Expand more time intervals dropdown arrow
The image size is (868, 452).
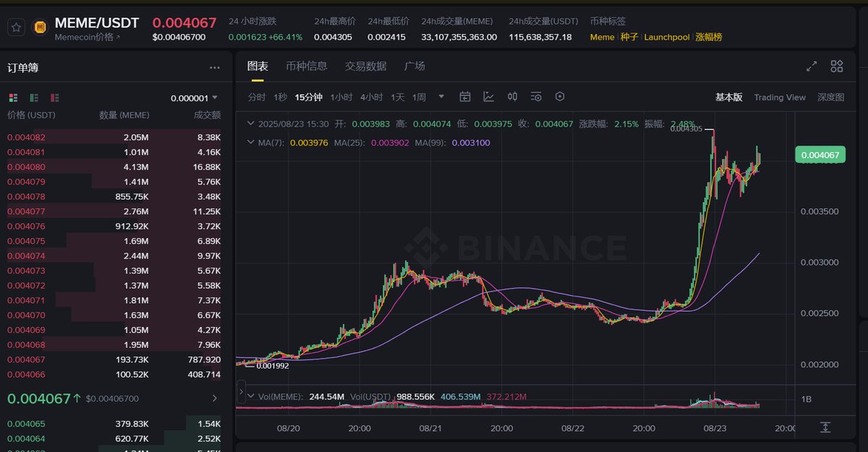coord(441,97)
